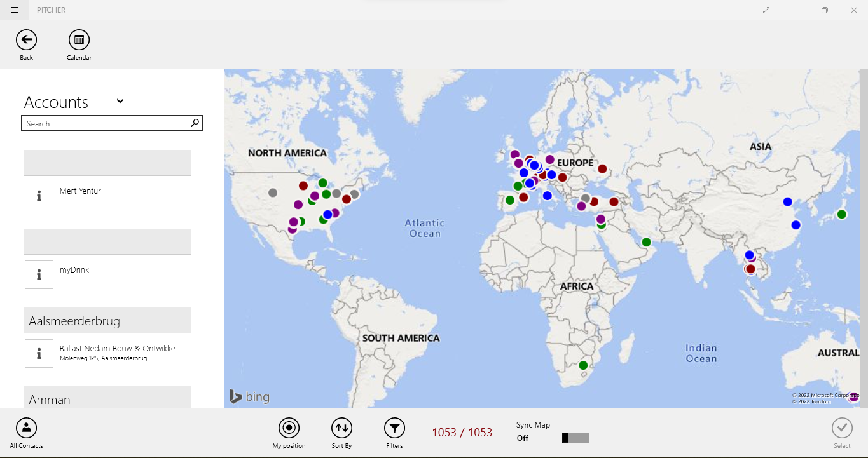868x458 pixels.
Task: Click the Bing logo on the map
Action: [x=249, y=396]
